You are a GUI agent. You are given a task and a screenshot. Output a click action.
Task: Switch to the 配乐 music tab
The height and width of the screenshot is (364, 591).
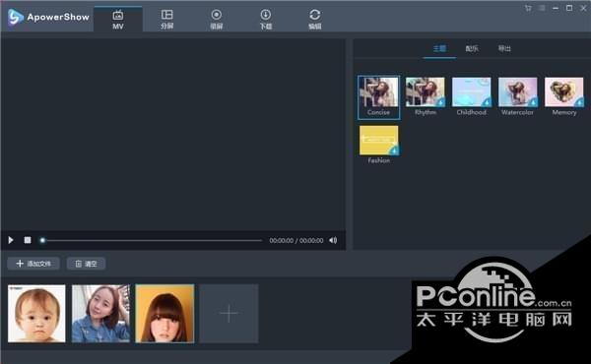[472, 48]
